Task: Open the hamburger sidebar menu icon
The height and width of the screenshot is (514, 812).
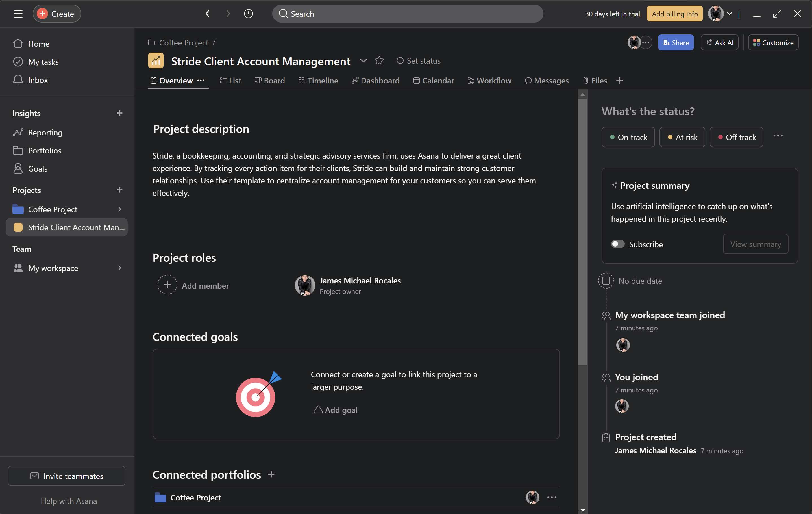Action: pos(18,14)
